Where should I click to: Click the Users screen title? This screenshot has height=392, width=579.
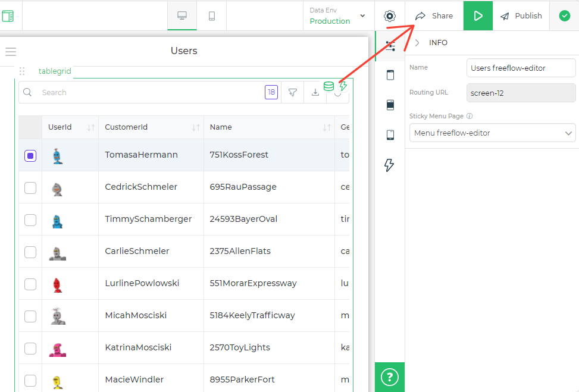coord(184,51)
